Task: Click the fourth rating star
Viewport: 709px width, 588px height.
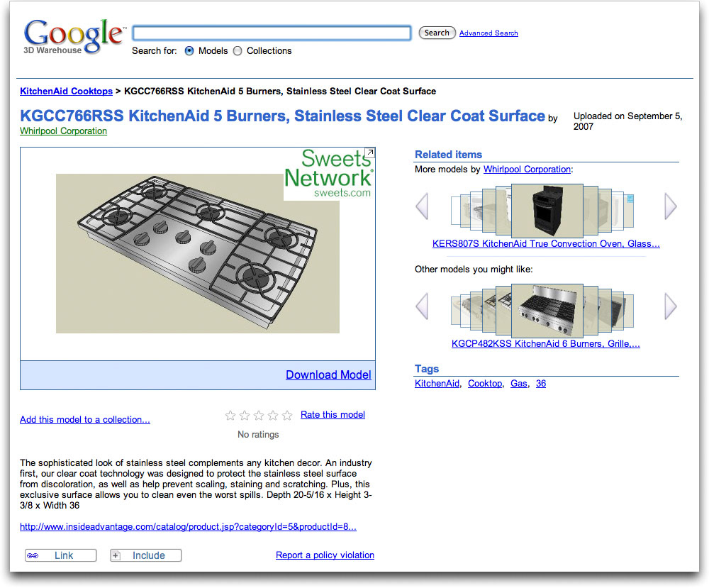Action: pos(273,415)
